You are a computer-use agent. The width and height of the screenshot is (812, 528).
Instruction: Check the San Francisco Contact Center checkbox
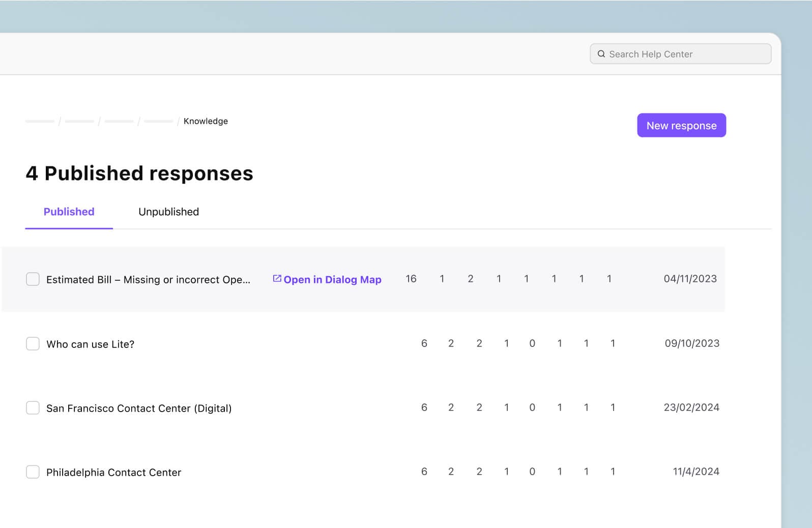(x=33, y=408)
